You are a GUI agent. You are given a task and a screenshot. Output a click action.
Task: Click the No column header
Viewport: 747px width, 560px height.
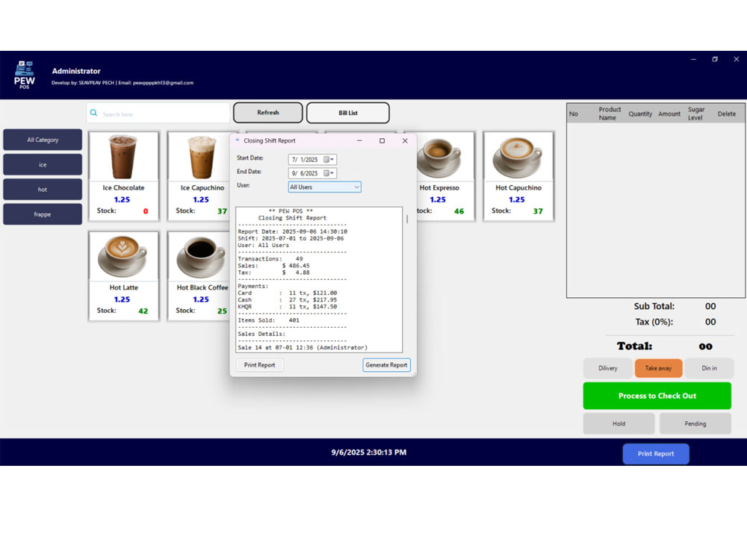(573, 113)
